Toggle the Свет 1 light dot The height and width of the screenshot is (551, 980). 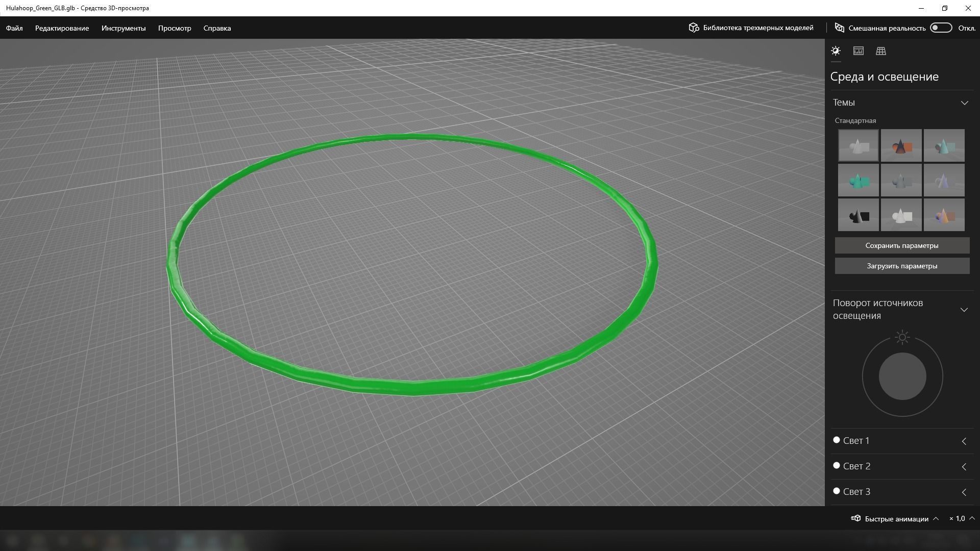coord(836,440)
